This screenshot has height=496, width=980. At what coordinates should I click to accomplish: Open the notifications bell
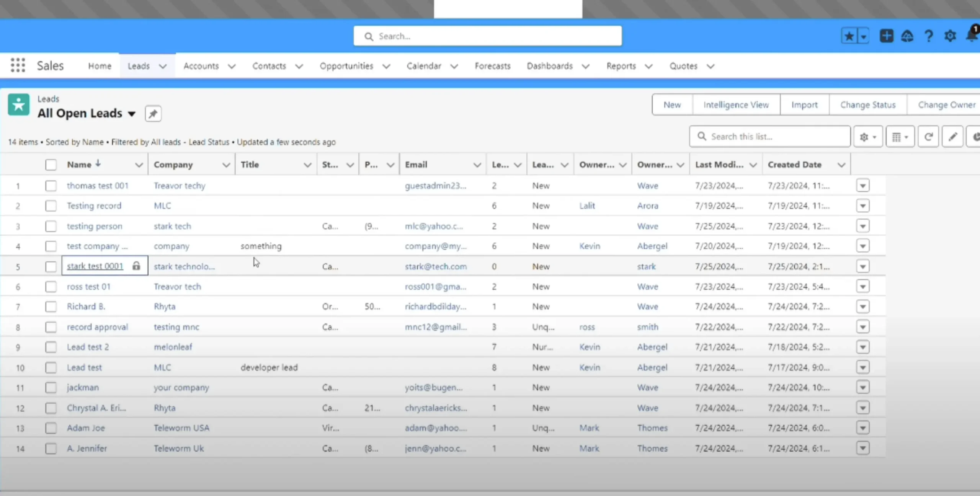[972, 36]
